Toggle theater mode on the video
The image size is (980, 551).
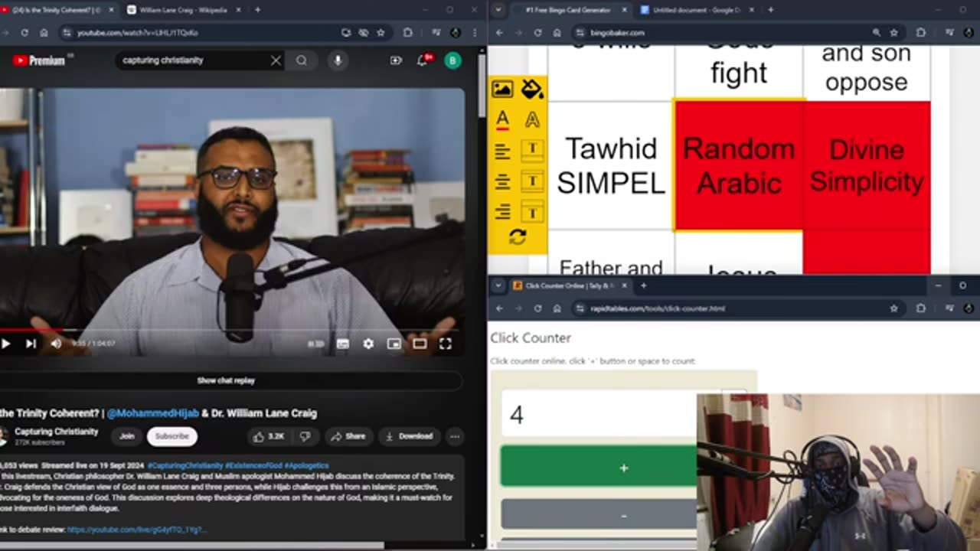420,344
